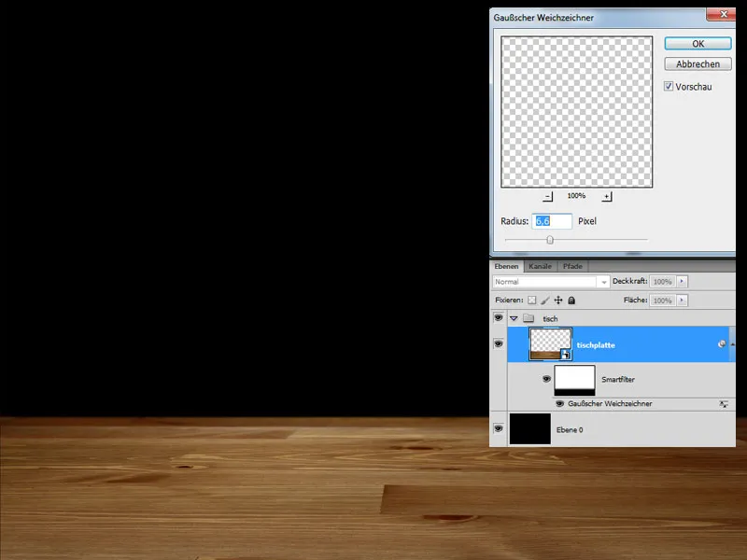
Task: Click the Deckkraft 100% value field
Action: pos(662,282)
